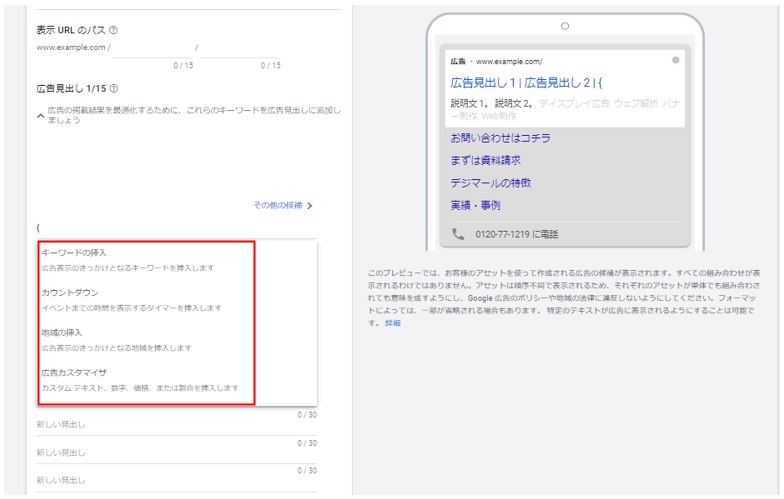Click 広告 label in preview ad
Image resolution: width=784 pixels, height=499 pixels.
(458, 62)
